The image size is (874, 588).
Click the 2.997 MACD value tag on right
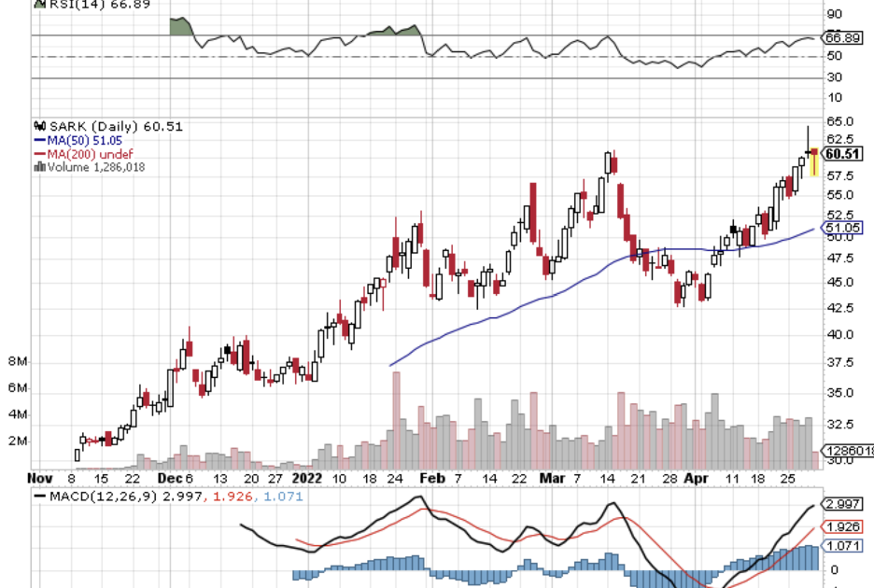(x=842, y=504)
